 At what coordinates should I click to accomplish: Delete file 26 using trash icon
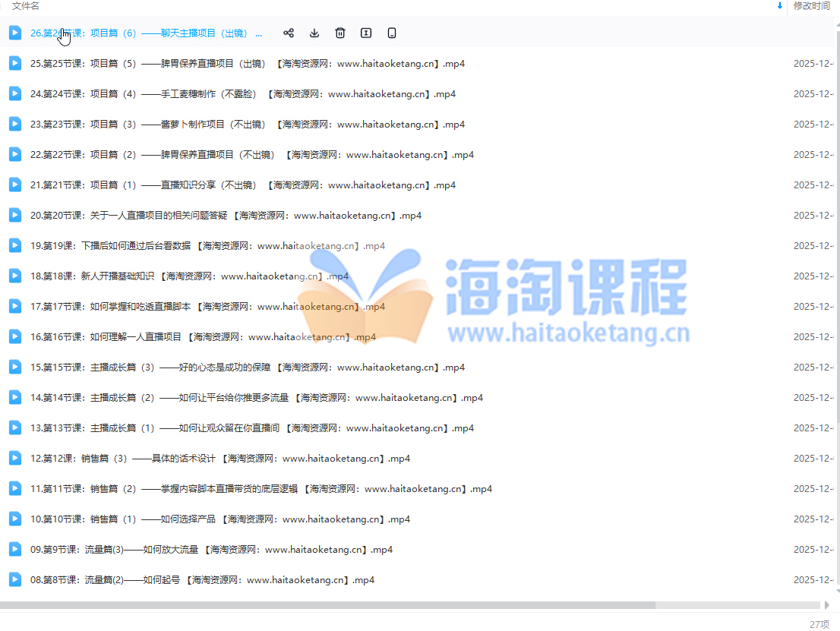(x=340, y=33)
